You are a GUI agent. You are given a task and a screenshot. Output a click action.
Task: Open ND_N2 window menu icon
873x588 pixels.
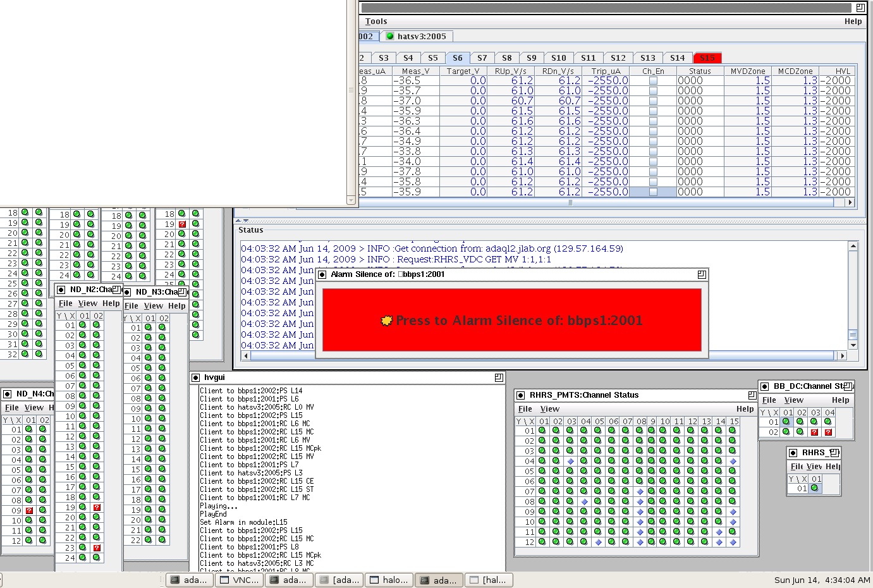click(x=61, y=290)
